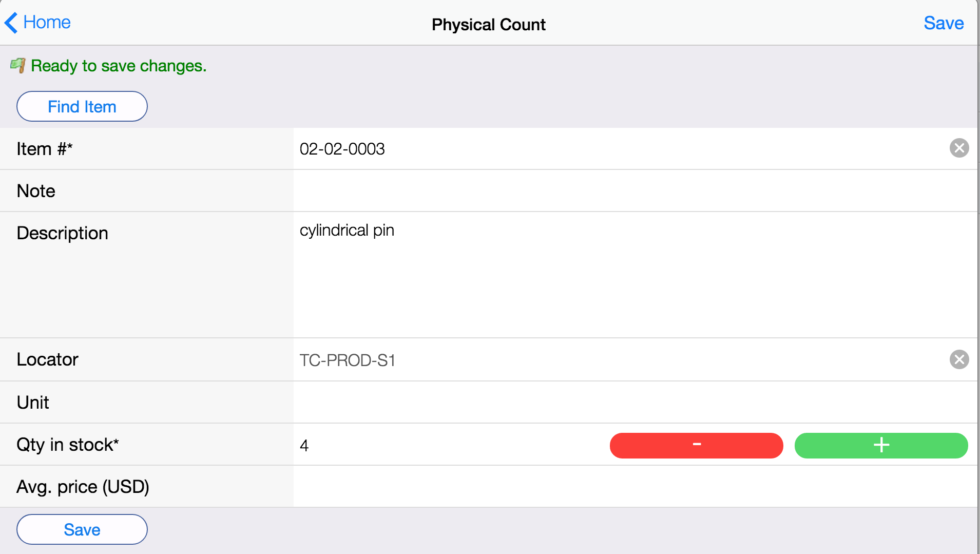Click the Description text area with cylindrical pin
This screenshot has width=980, height=554.
pyautogui.click(x=636, y=275)
